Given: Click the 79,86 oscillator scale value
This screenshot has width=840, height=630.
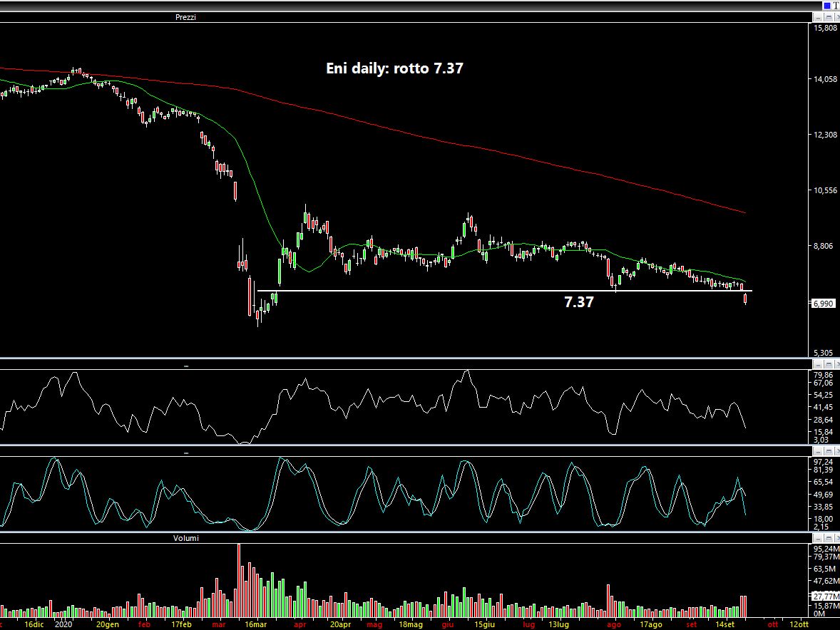Looking at the screenshot, I should (x=824, y=375).
